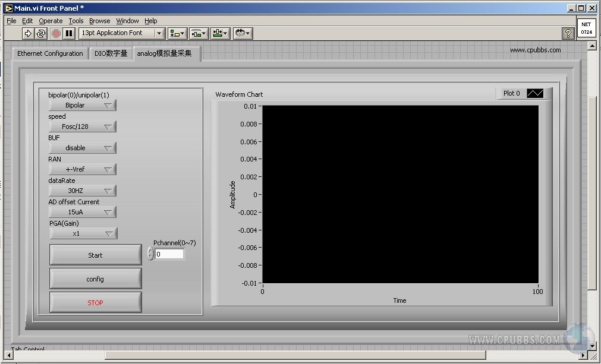Click the AD offset Current label
The height and width of the screenshot is (364, 601).
[74, 202]
